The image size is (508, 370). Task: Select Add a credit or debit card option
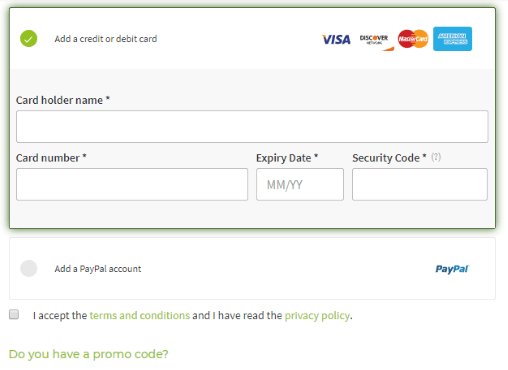point(106,39)
